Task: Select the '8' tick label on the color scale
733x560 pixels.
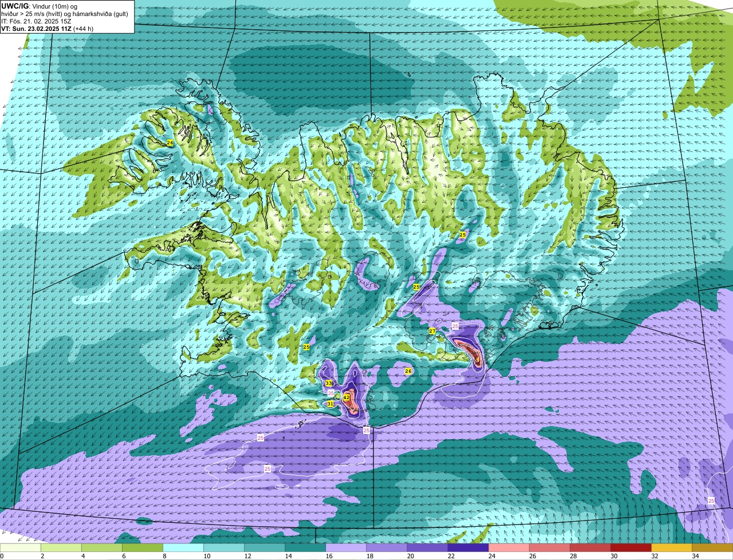Action: (x=164, y=556)
